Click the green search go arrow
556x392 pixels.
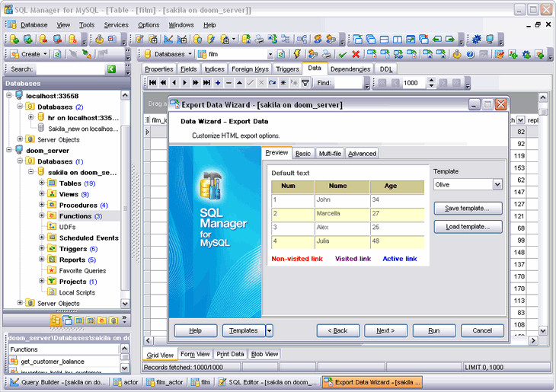(111, 69)
